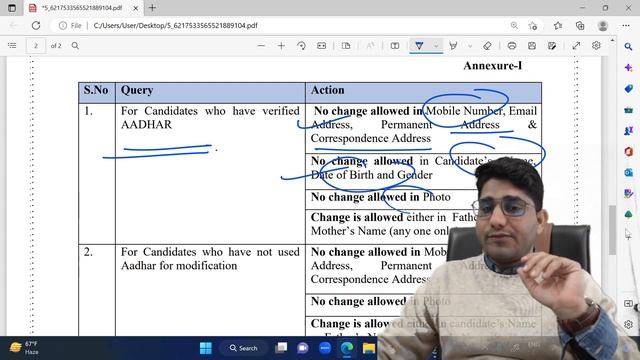Select the Add text tool

coord(395,46)
